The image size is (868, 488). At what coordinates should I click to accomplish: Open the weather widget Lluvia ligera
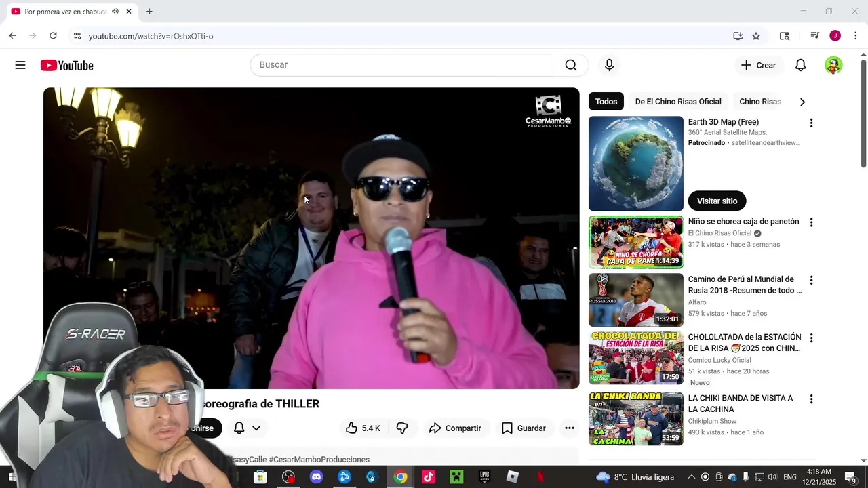coord(634,477)
